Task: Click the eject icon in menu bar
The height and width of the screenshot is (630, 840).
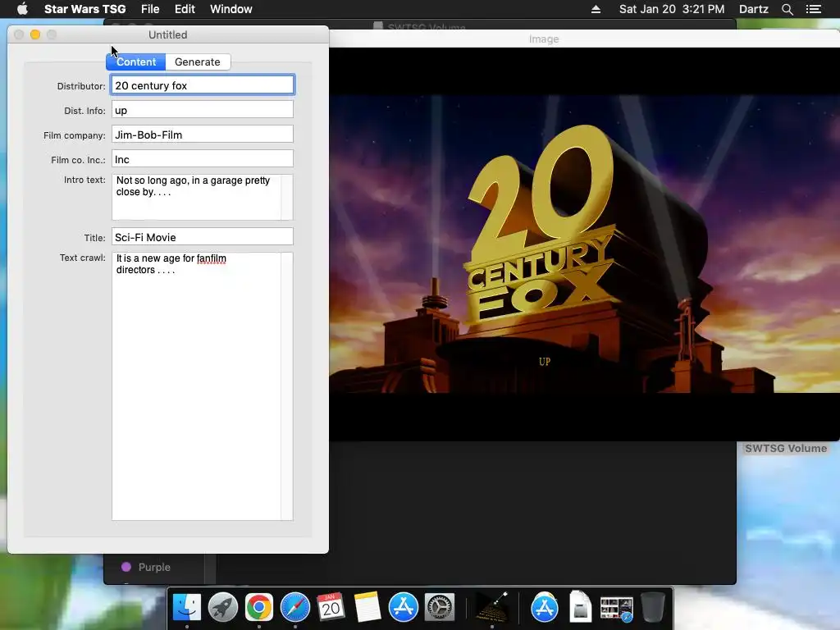Action: (x=596, y=9)
